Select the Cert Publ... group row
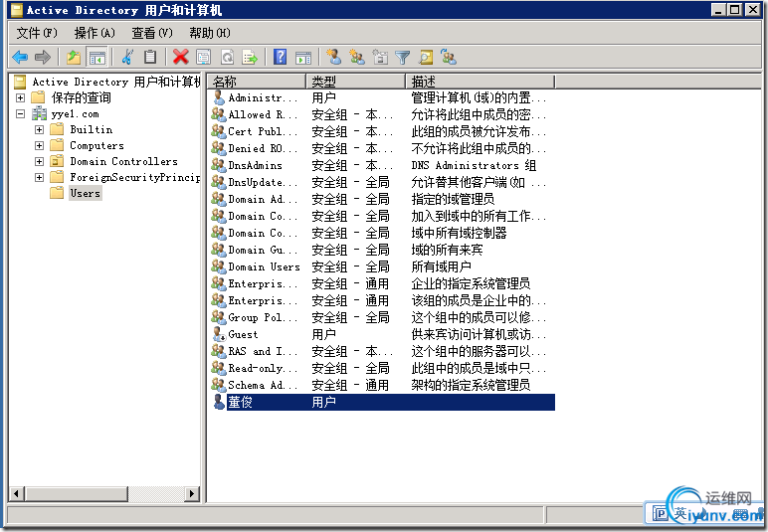 pyautogui.click(x=383, y=131)
